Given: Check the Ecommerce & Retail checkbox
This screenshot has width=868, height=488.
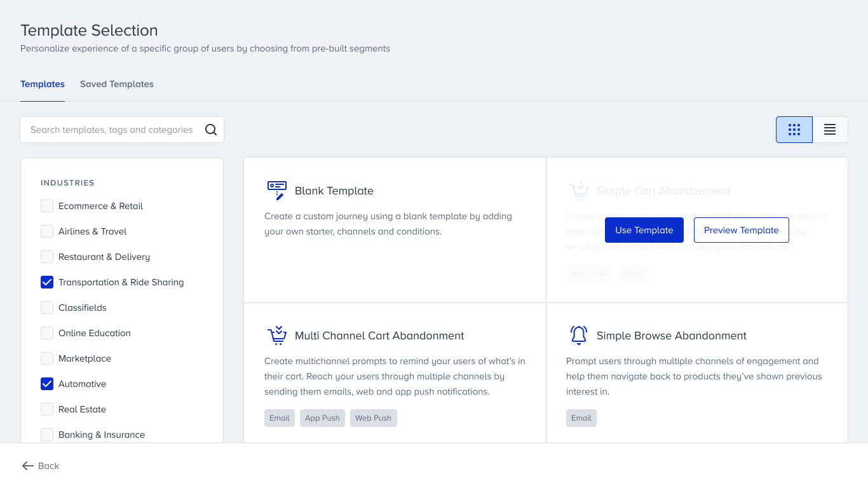Looking at the screenshot, I should coord(47,206).
